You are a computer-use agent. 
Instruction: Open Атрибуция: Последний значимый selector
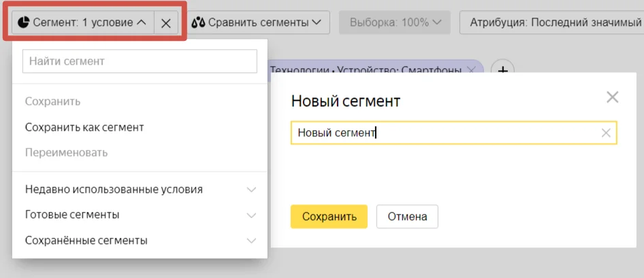point(551,22)
